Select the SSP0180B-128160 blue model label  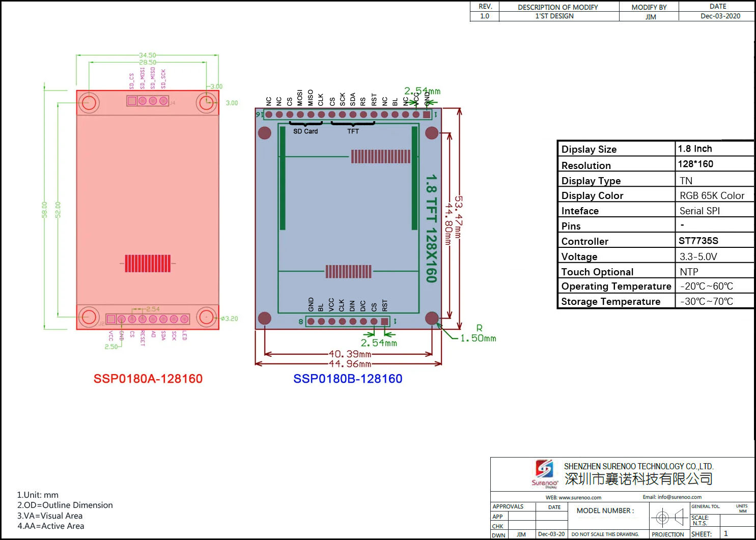(348, 379)
